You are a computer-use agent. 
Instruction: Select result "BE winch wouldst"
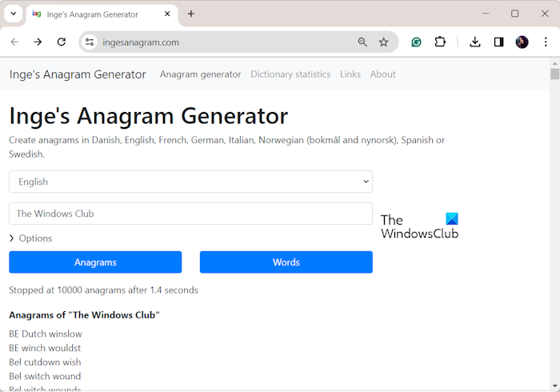(x=45, y=348)
